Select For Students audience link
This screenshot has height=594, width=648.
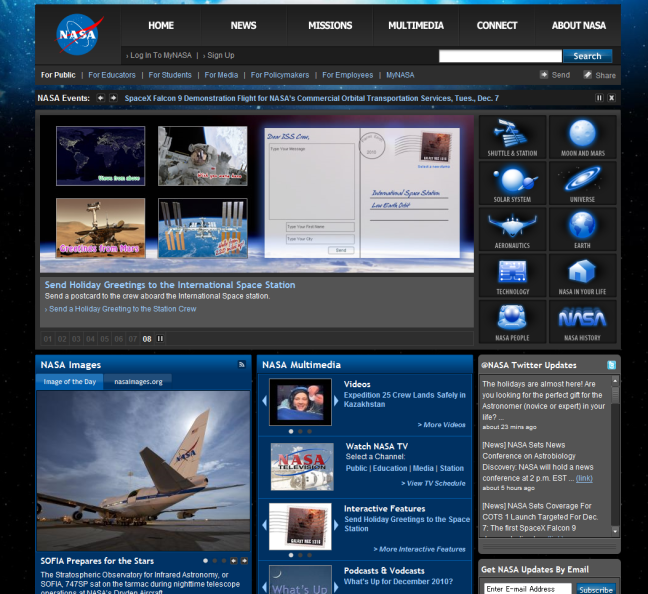[170, 75]
